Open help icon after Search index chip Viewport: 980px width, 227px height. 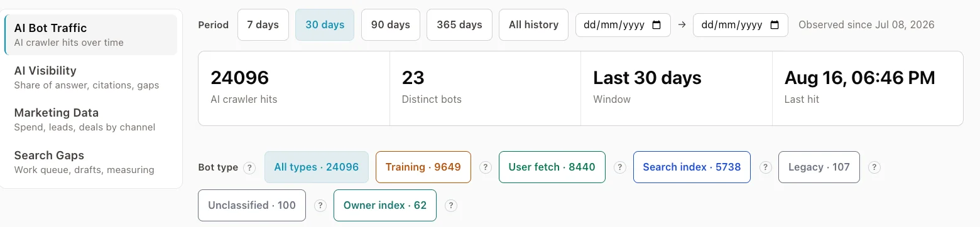(765, 167)
